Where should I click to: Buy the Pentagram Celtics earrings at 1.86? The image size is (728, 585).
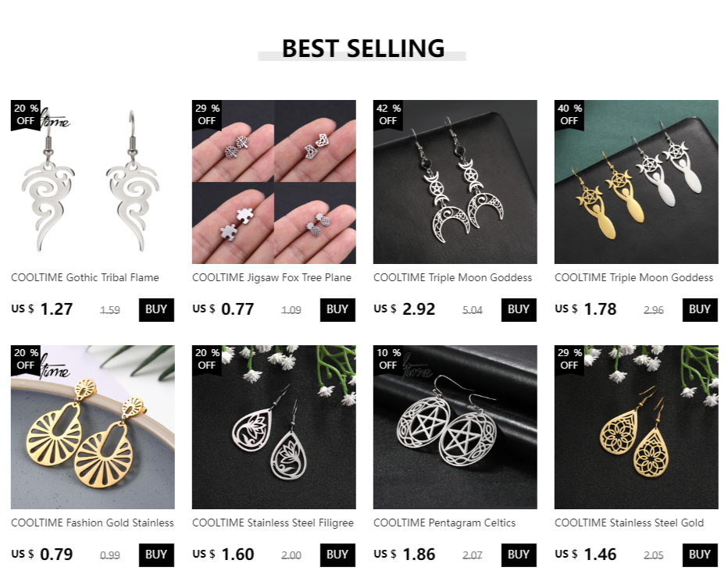click(x=519, y=555)
